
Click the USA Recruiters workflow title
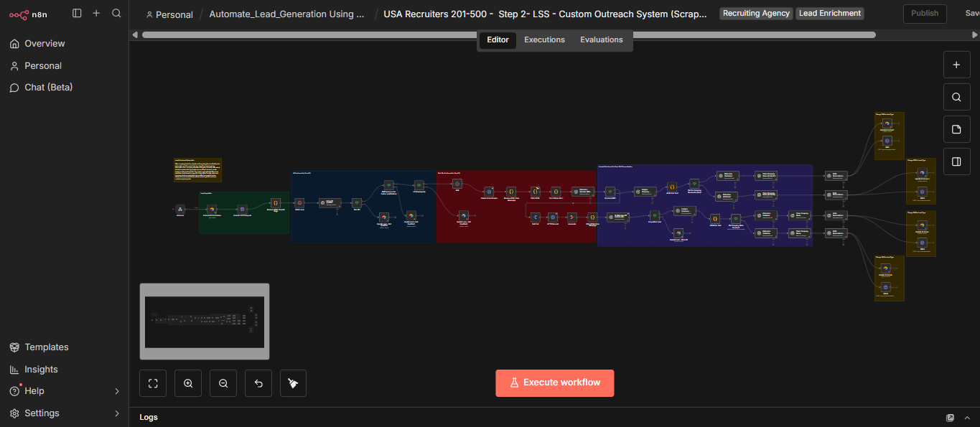click(x=545, y=14)
